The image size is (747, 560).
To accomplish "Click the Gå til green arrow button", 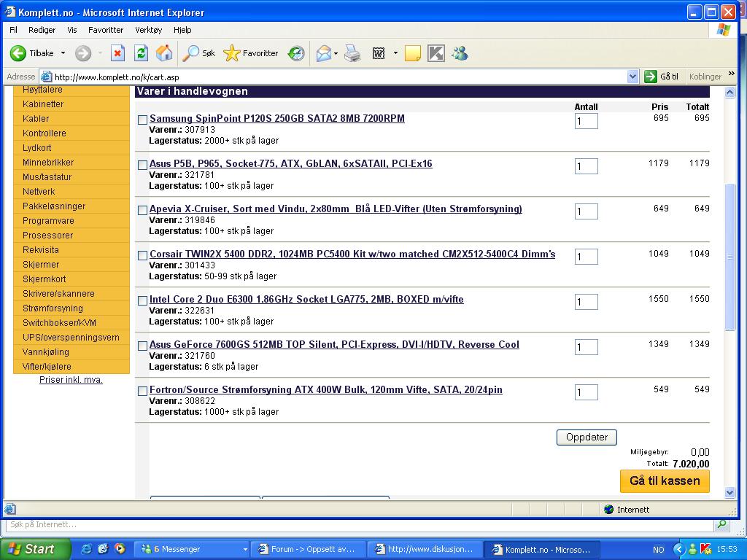I will coord(650,76).
